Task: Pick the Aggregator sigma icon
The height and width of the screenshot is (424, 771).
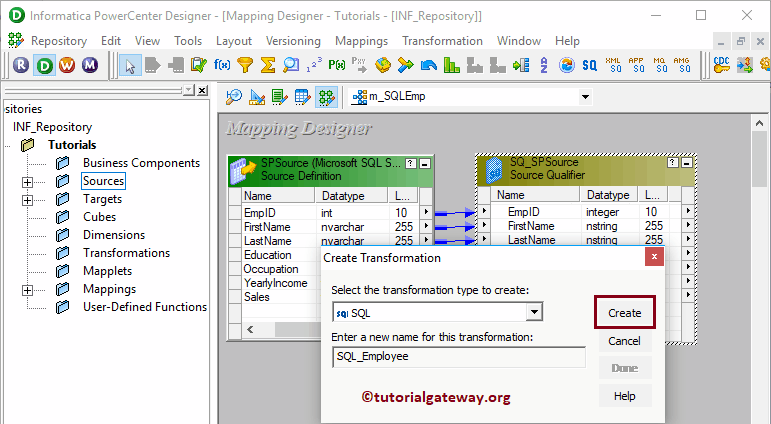Action: point(268,64)
